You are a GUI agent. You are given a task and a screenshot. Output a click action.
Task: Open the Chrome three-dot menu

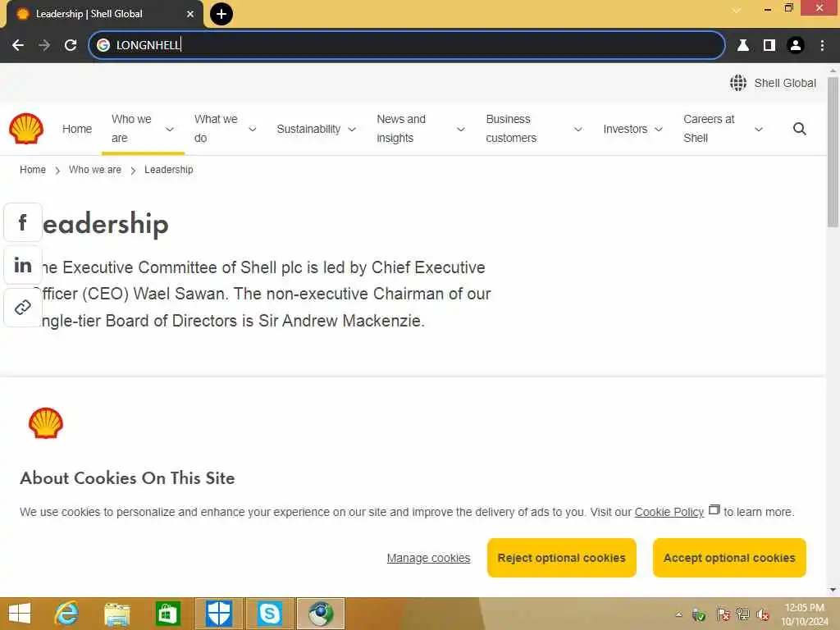pos(822,45)
